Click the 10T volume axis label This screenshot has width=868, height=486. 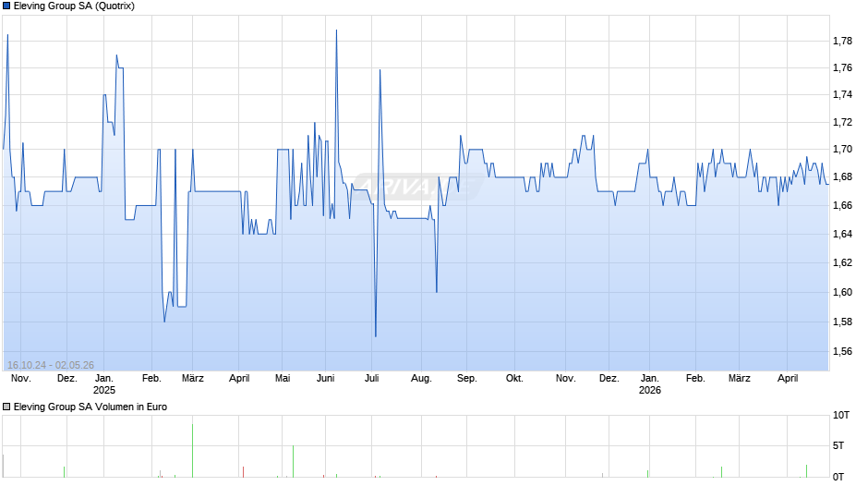point(841,416)
